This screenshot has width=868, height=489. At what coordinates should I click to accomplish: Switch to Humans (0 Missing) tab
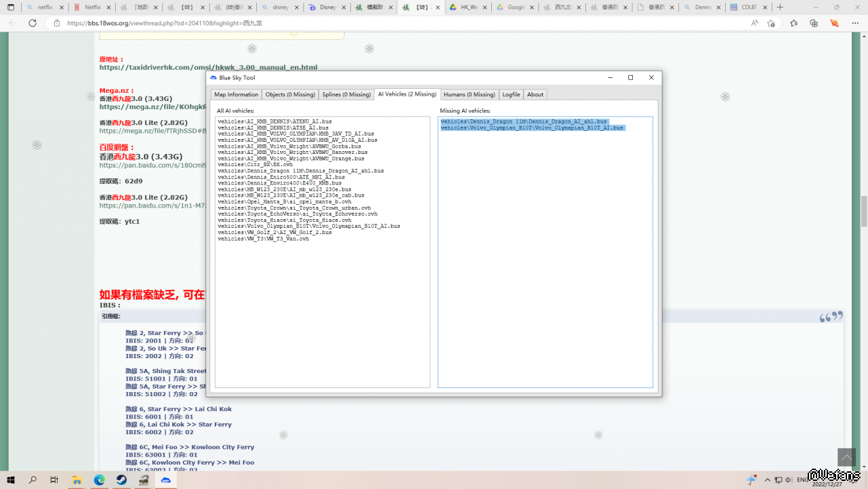pos(469,94)
